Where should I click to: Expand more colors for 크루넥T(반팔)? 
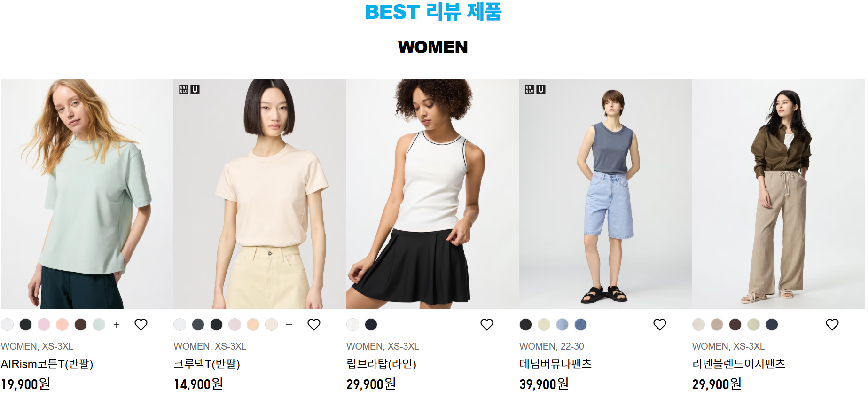pyautogui.click(x=289, y=325)
